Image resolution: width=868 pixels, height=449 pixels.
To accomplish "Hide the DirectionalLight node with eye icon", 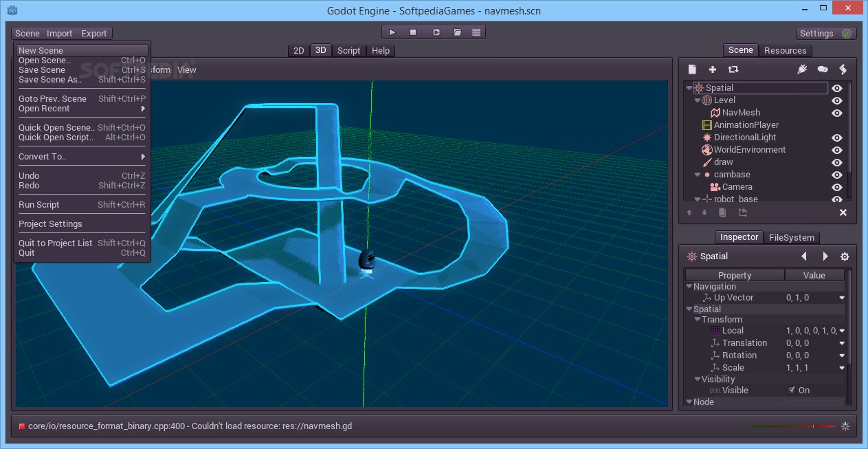I will point(837,138).
